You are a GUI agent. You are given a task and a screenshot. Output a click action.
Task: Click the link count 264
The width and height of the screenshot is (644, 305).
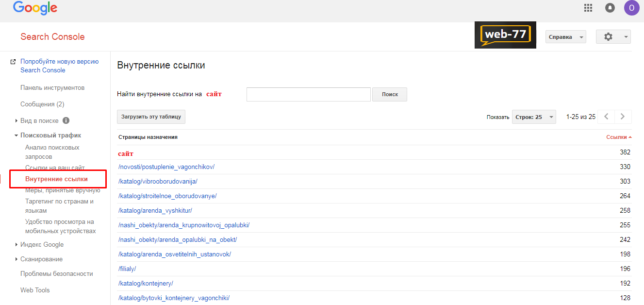(x=625, y=196)
